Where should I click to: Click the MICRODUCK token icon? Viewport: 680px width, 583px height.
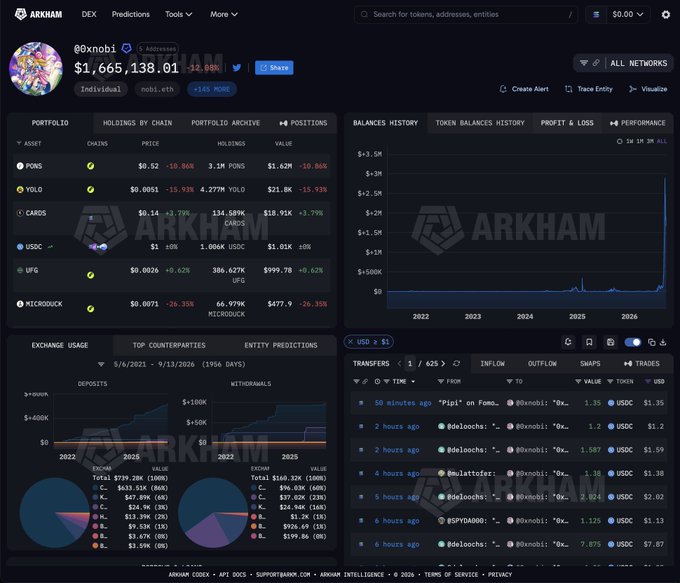click(20, 304)
